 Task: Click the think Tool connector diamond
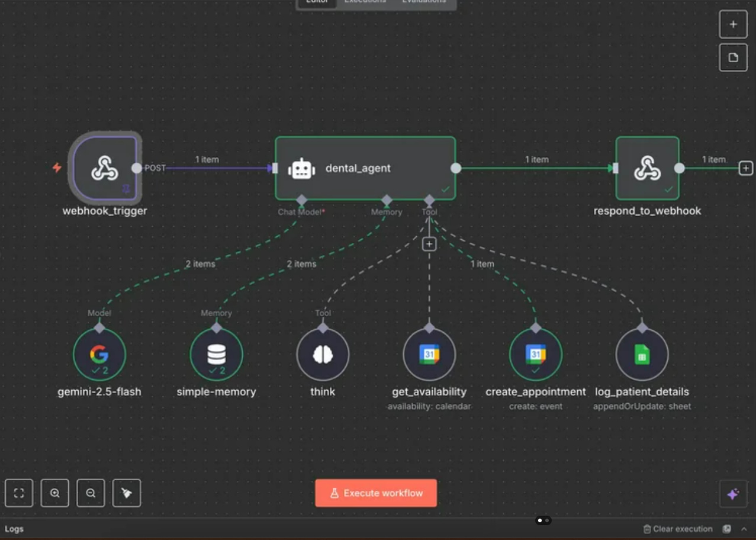pyautogui.click(x=323, y=327)
